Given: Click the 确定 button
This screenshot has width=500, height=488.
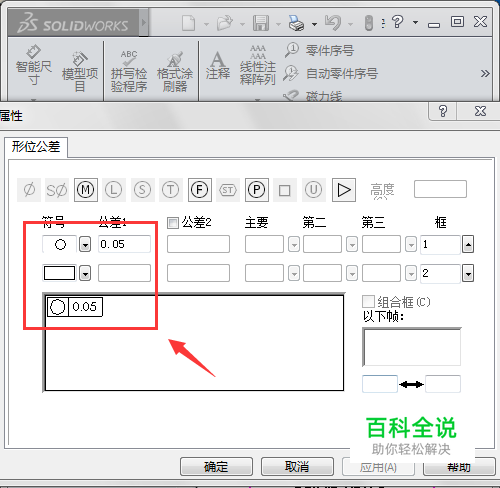Looking at the screenshot, I should pos(216,466).
